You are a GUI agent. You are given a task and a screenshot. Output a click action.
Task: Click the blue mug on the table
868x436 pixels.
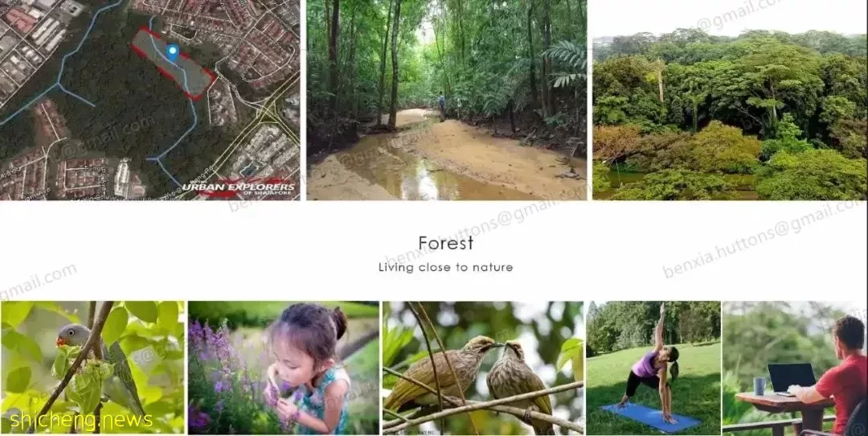tap(759, 385)
